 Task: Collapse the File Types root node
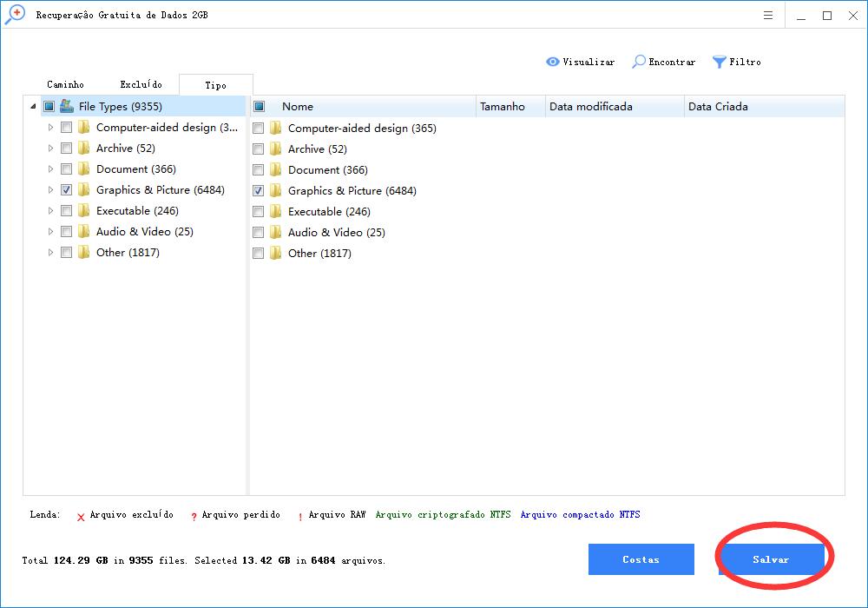tap(33, 106)
